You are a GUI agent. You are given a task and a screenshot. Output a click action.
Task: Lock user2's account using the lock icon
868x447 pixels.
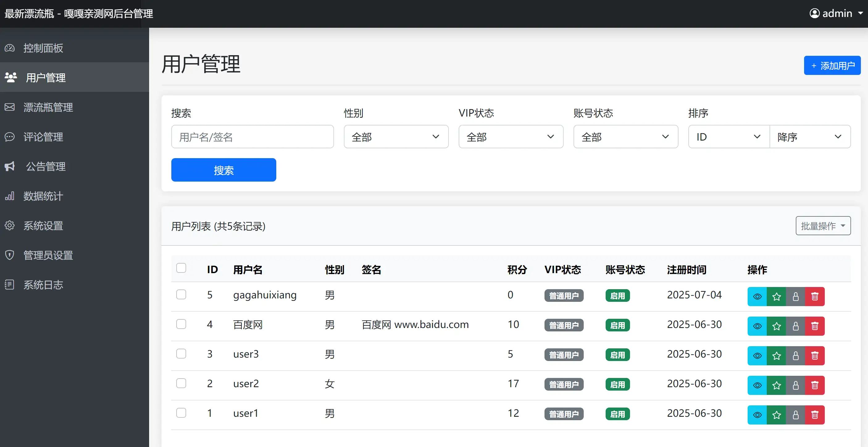[795, 385]
